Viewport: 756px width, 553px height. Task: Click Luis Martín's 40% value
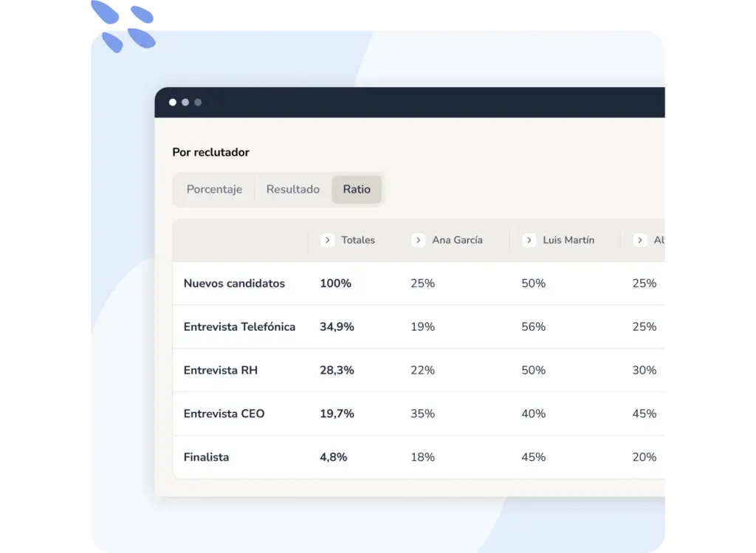[534, 413]
